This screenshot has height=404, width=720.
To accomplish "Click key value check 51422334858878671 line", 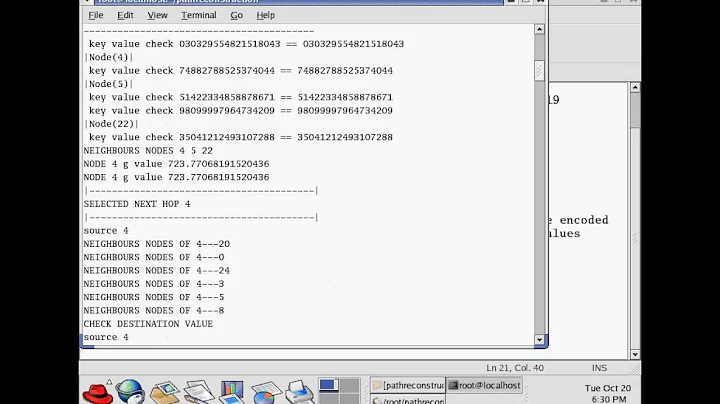I will pos(241,97).
